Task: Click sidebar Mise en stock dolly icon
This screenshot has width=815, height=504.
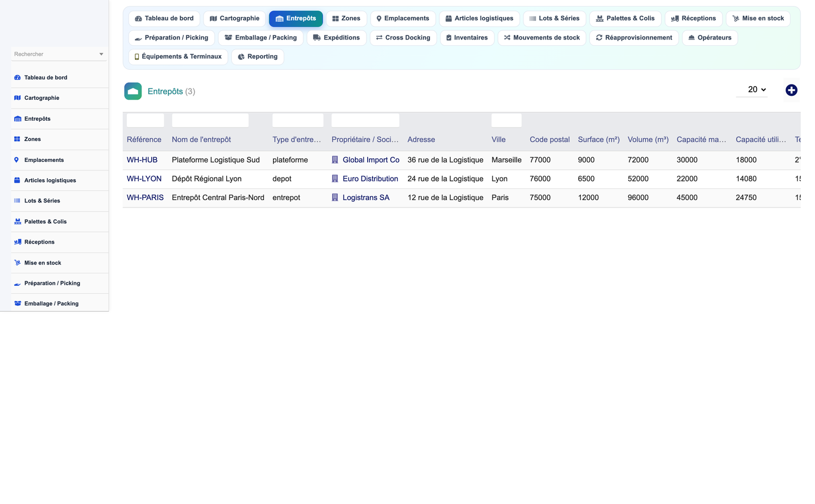Action: pos(17,263)
